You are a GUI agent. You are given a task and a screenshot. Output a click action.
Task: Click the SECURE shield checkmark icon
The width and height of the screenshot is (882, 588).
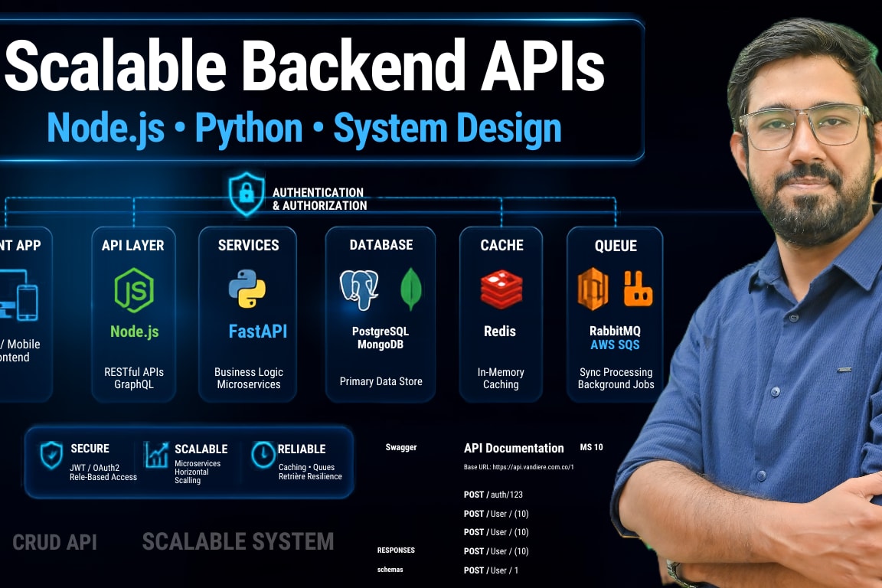point(51,455)
